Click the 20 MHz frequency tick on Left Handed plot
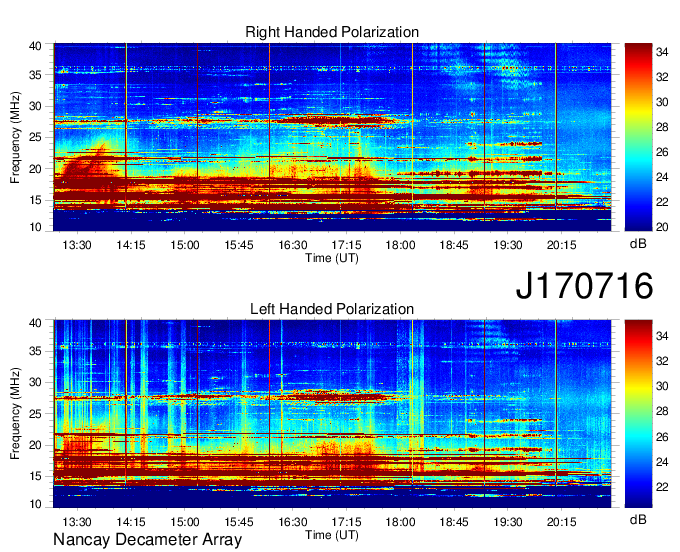Viewport: 680px width, 552px height. point(36,445)
